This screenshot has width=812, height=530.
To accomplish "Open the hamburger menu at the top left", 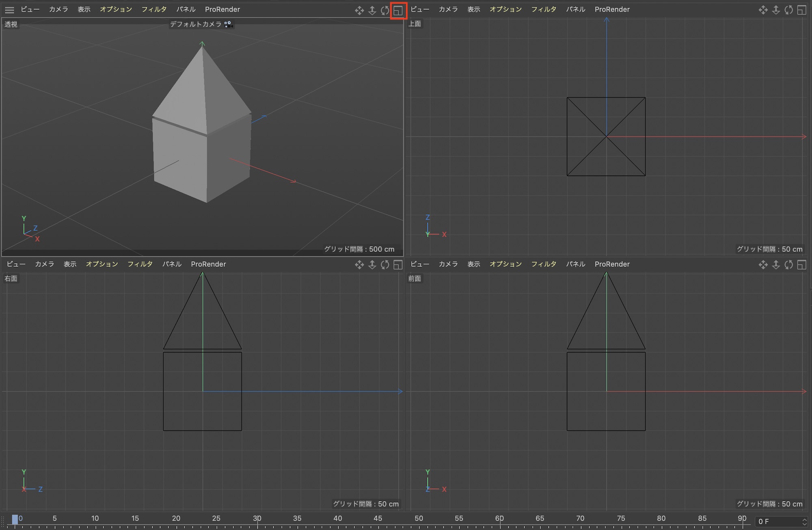I will click(x=9, y=10).
